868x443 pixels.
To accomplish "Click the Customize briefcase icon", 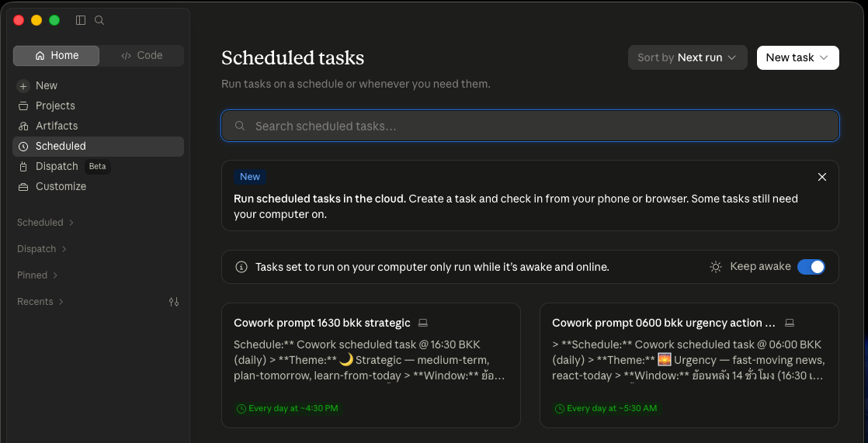I will click(23, 187).
